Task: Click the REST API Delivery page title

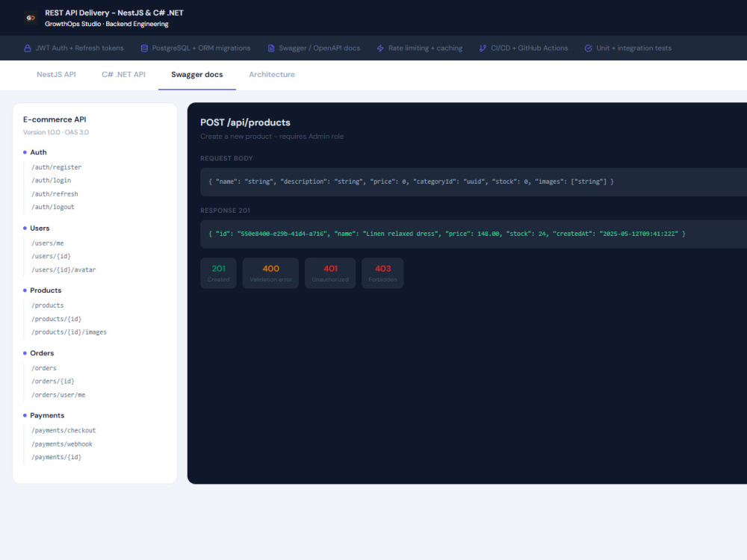Action: 114,13
